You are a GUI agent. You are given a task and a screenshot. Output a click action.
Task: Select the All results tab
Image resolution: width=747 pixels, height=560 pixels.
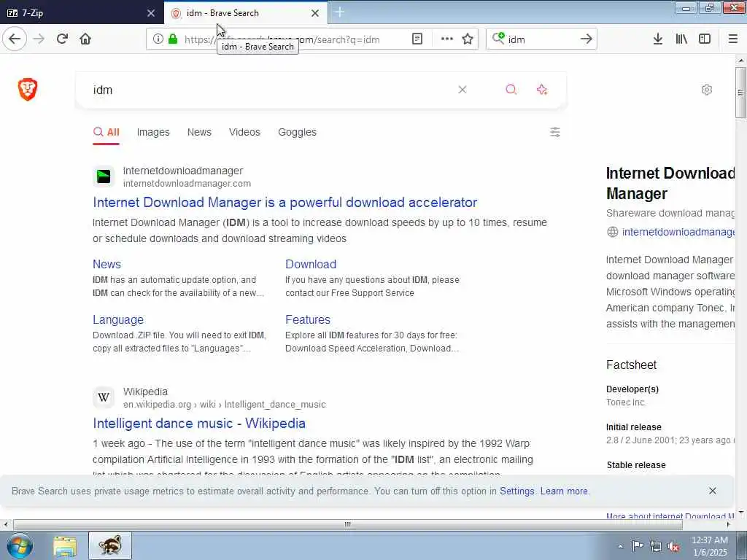[x=107, y=133]
